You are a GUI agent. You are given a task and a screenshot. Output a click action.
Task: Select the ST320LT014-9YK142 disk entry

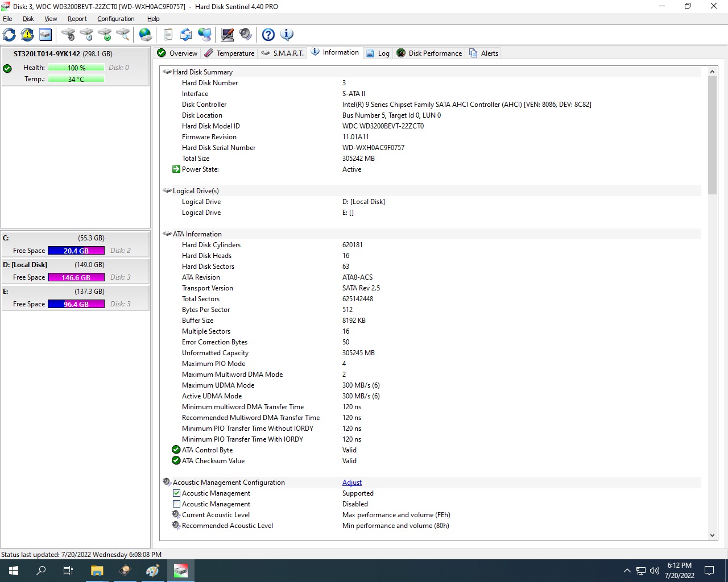click(x=75, y=66)
